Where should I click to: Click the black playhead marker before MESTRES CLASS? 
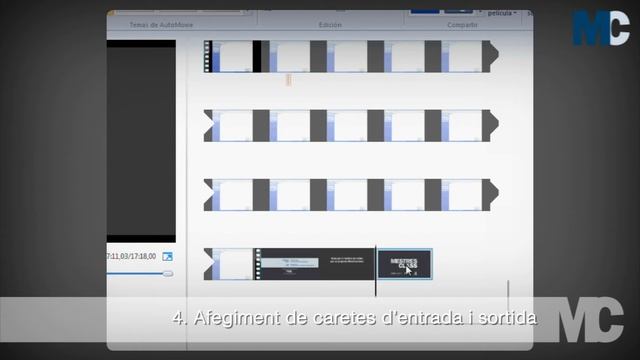click(376, 271)
